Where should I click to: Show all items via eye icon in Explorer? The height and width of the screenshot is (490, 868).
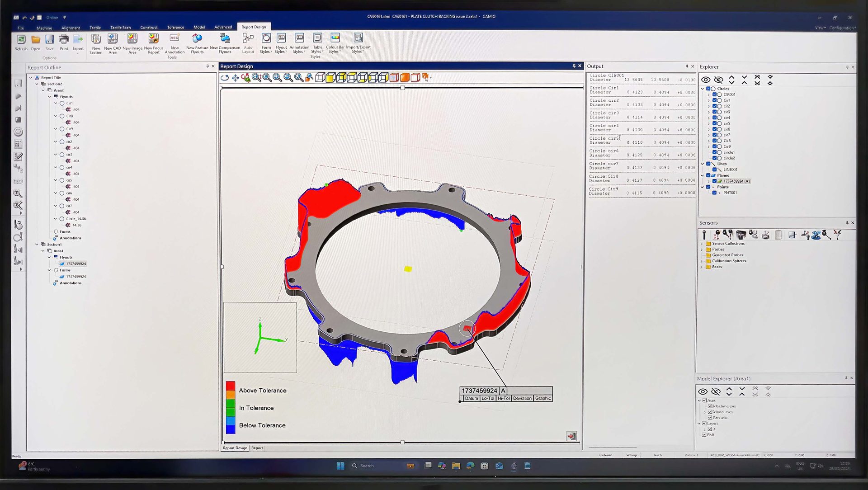pyautogui.click(x=706, y=80)
